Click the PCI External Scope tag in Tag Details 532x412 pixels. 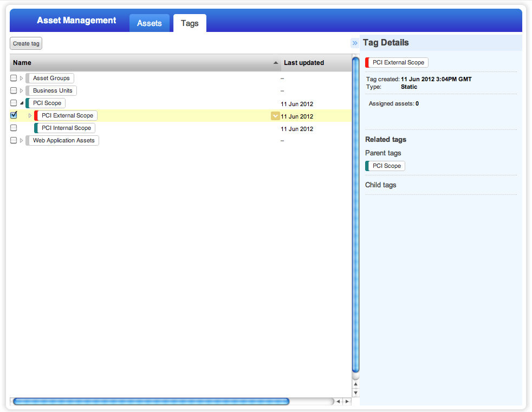point(397,62)
